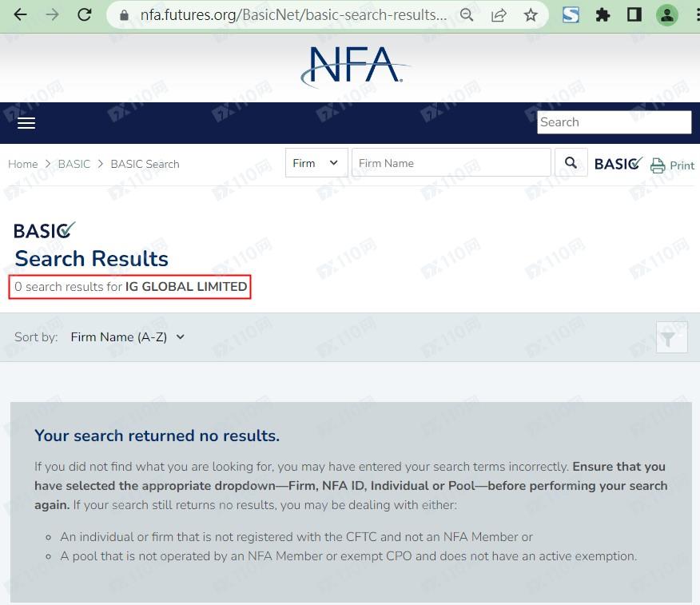The image size is (700, 605).
Task: Click the 'not registered with the CFTC' bullet
Action: pos(296,537)
